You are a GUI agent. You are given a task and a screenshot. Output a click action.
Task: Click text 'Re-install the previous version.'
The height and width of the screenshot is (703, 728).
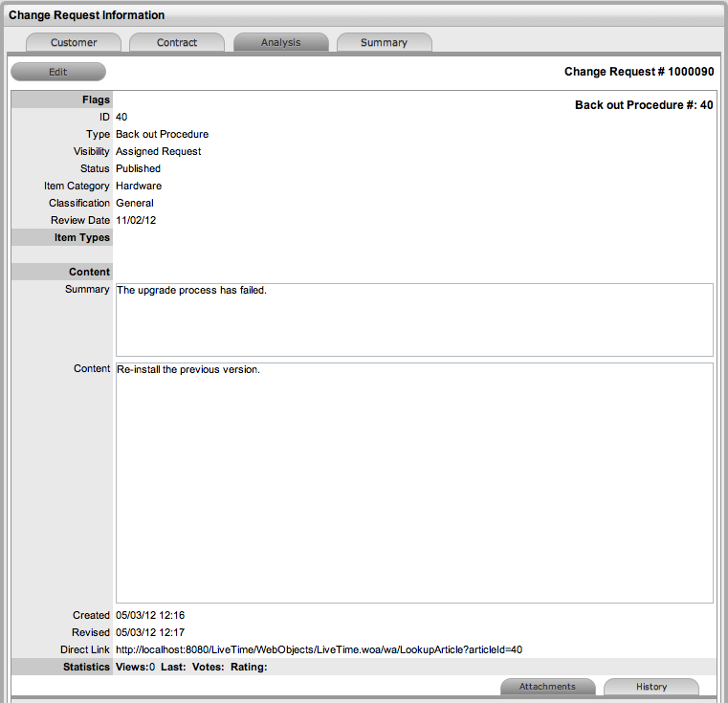(x=188, y=369)
